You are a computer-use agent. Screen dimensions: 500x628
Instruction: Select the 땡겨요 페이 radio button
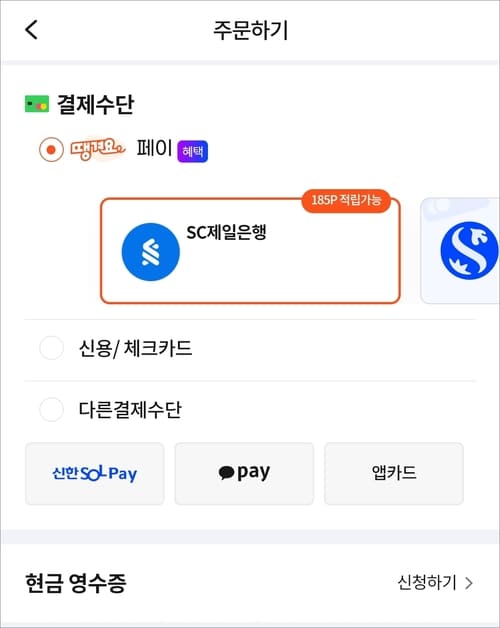pos(51,149)
